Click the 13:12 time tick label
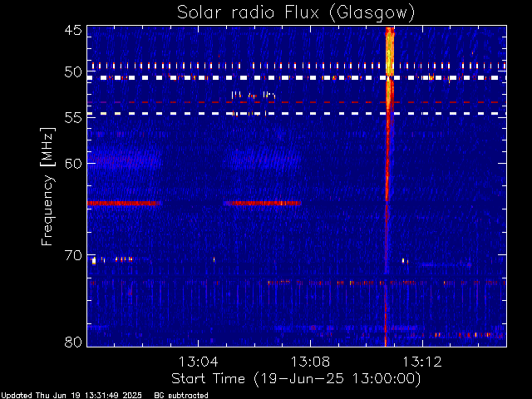532x399 pixels. [422, 362]
